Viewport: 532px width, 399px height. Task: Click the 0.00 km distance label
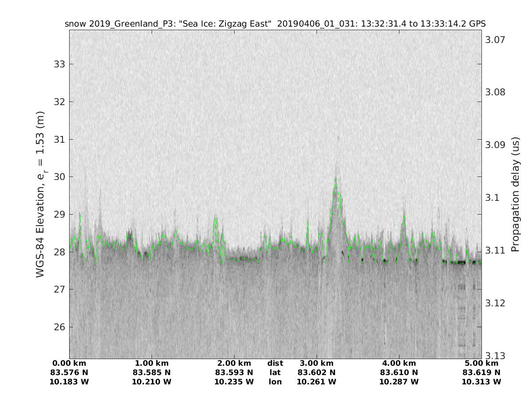(69, 364)
